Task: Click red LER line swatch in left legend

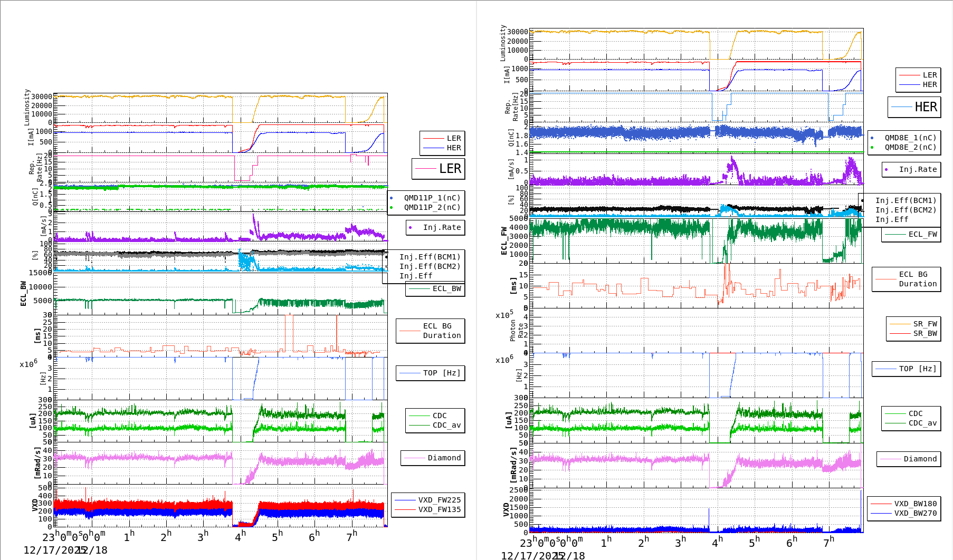Action: [433, 138]
